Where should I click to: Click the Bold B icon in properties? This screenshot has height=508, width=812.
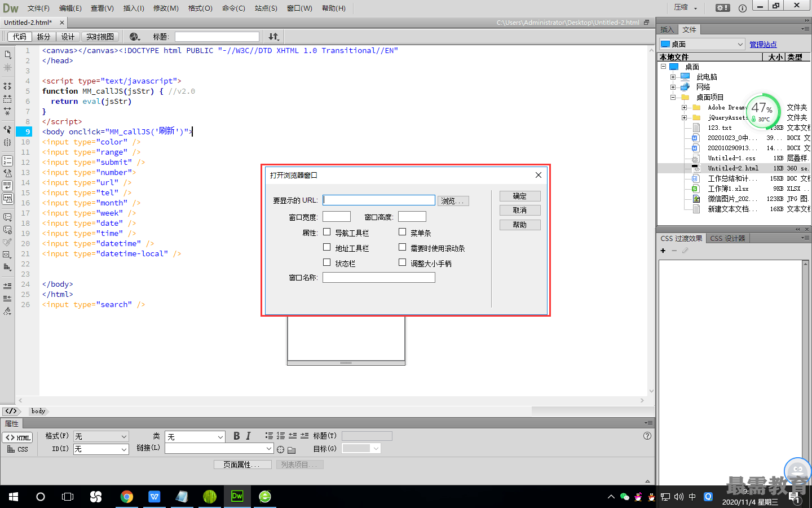[x=236, y=436]
